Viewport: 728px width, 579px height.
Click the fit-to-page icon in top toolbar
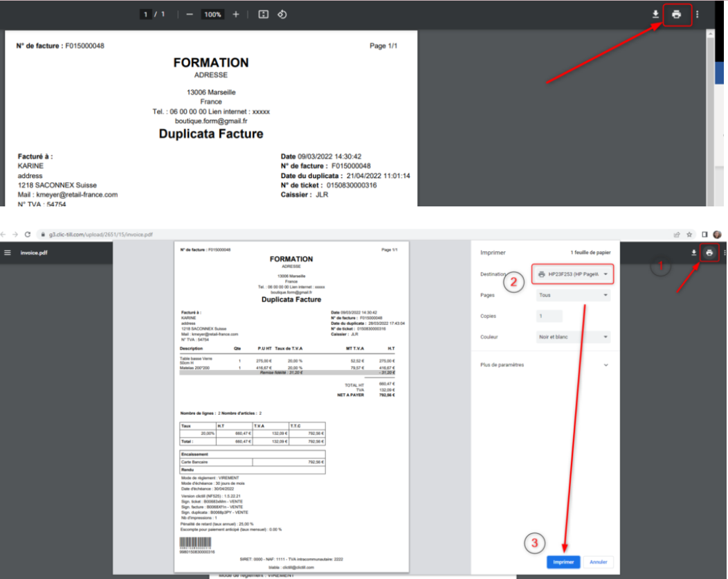pos(263,15)
